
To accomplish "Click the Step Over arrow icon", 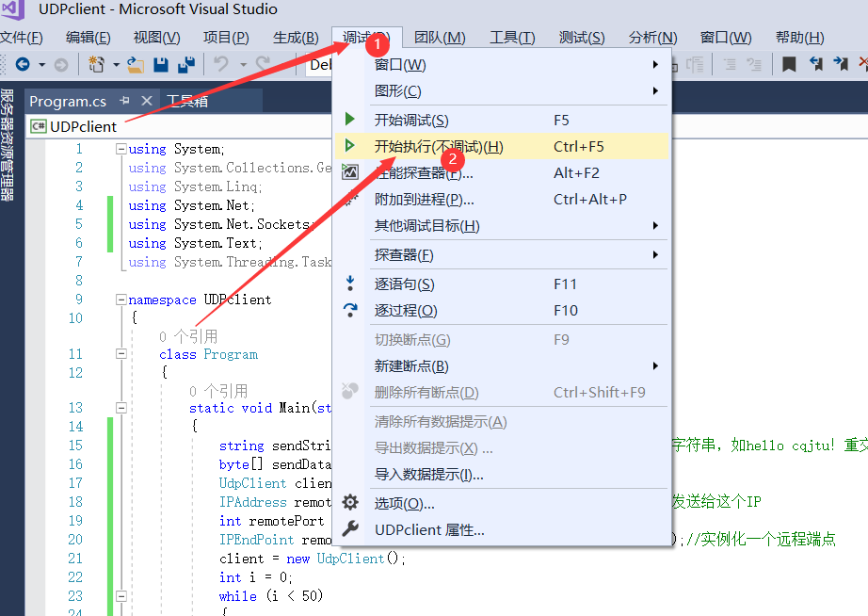I will (x=350, y=310).
